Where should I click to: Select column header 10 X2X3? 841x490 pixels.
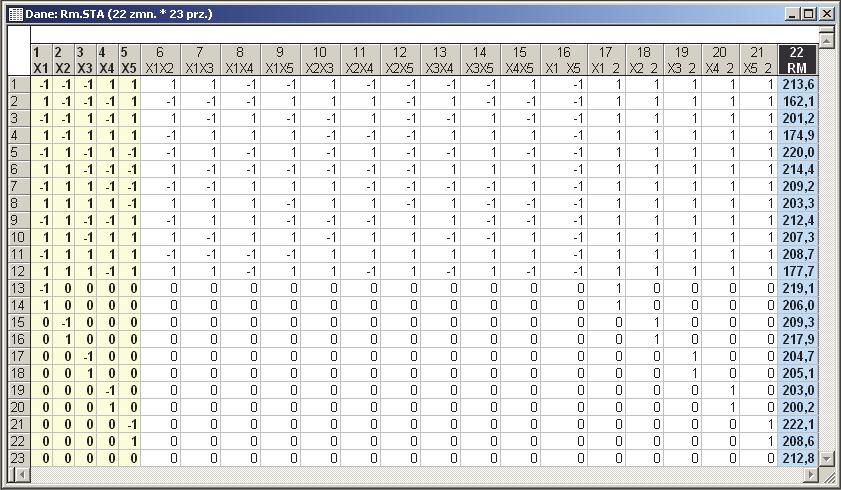320,60
